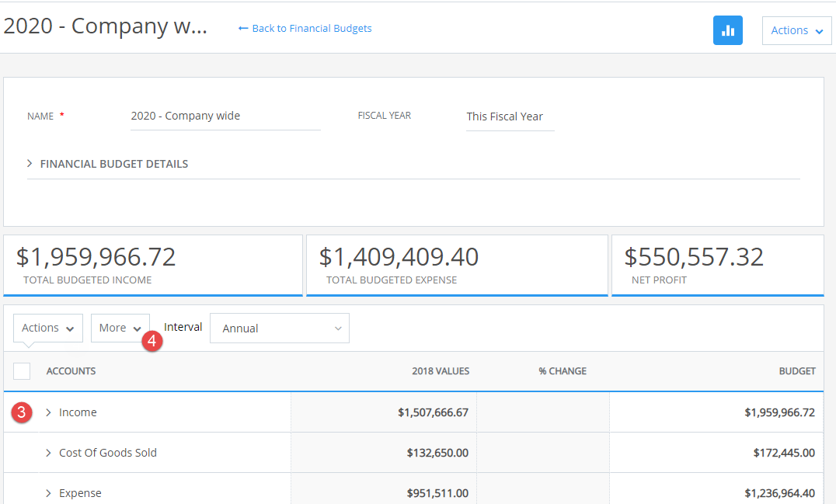Go back to Financial Budgets
Screen dimensions: 836x504
coord(312,28)
